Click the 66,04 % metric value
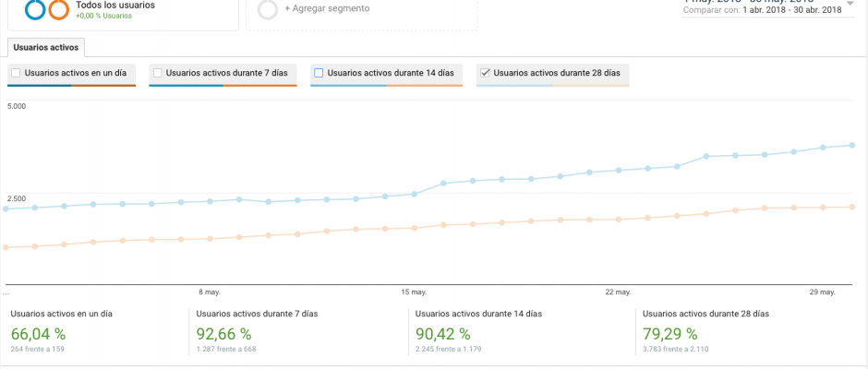This screenshot has width=868, height=369. 38,334
